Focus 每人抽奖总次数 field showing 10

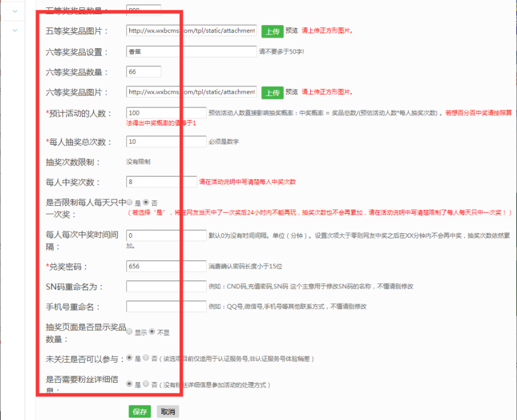coord(166,141)
